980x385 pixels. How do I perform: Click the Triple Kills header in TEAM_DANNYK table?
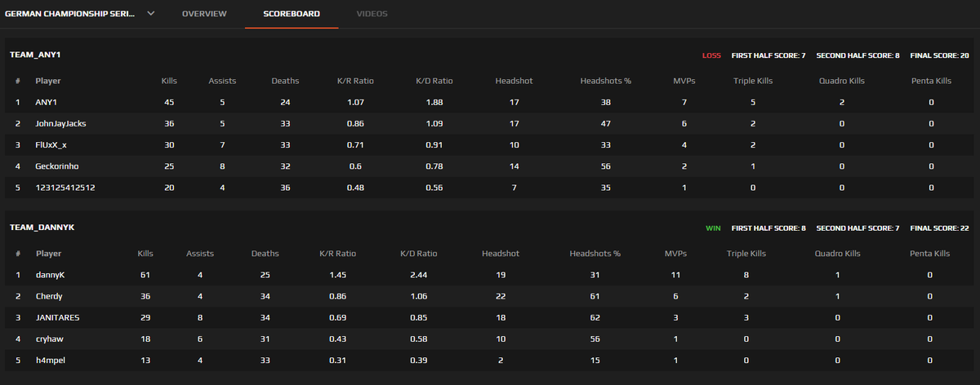pyautogui.click(x=746, y=254)
